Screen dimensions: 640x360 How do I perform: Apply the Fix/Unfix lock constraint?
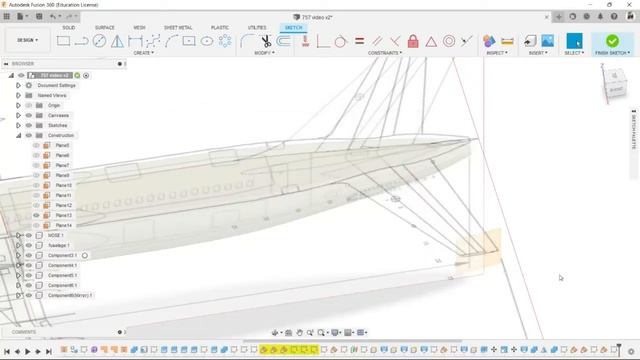click(x=413, y=41)
